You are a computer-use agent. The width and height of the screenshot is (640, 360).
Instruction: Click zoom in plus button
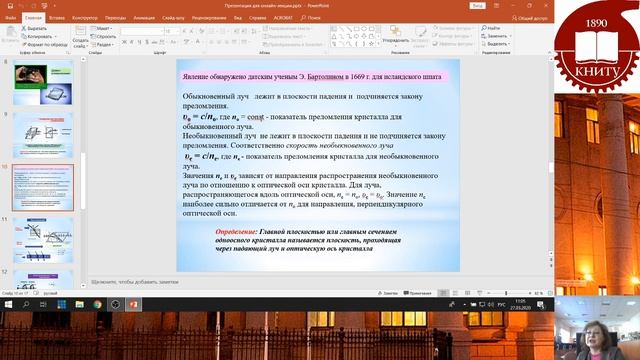coord(530,293)
